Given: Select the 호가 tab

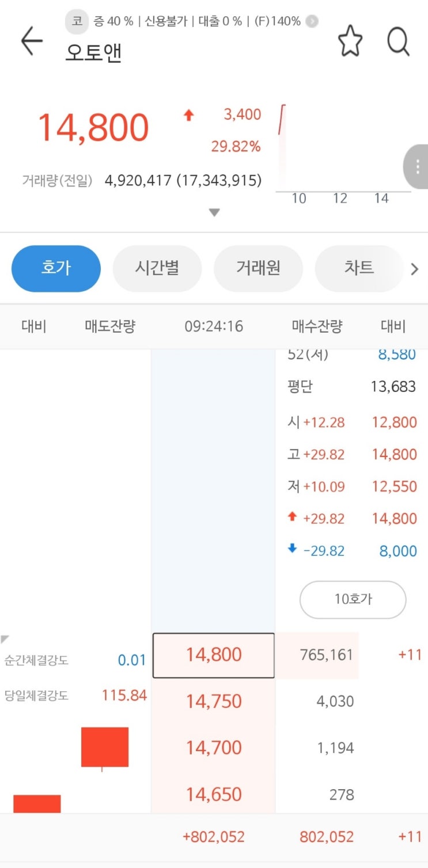Looking at the screenshot, I should 56,268.
